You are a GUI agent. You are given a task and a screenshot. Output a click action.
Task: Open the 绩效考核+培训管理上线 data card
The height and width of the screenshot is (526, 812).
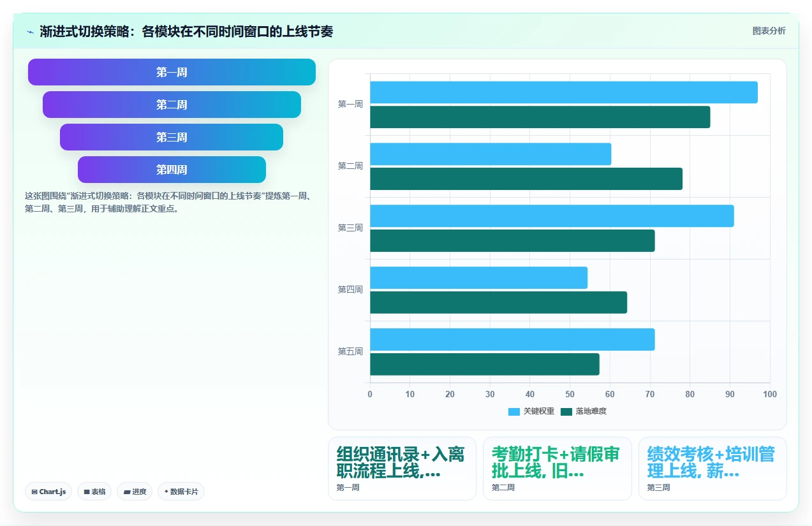[x=712, y=469]
